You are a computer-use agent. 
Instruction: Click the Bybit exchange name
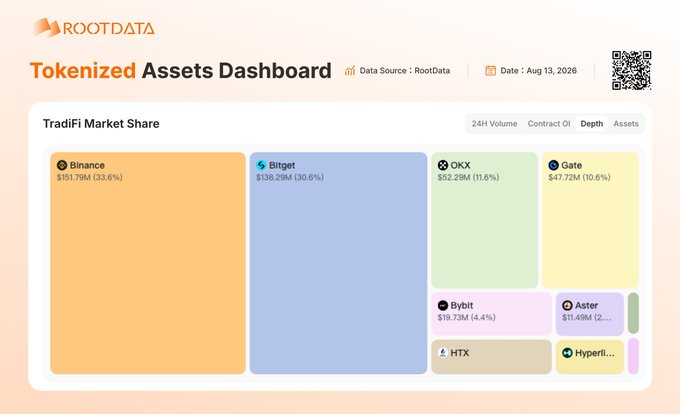pos(462,306)
